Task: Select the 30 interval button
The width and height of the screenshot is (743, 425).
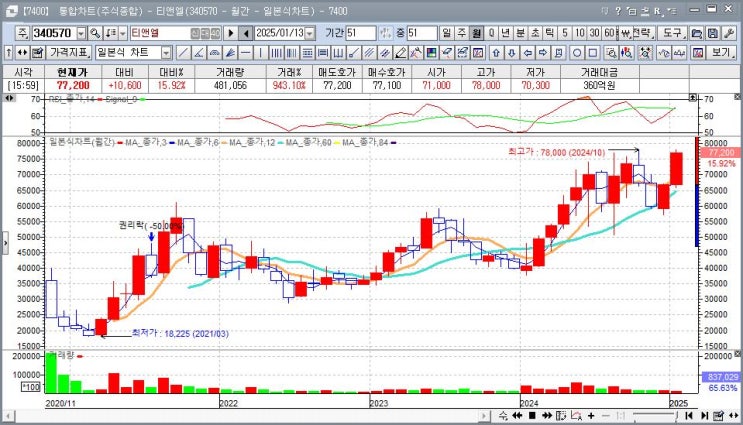Action: coord(594,33)
